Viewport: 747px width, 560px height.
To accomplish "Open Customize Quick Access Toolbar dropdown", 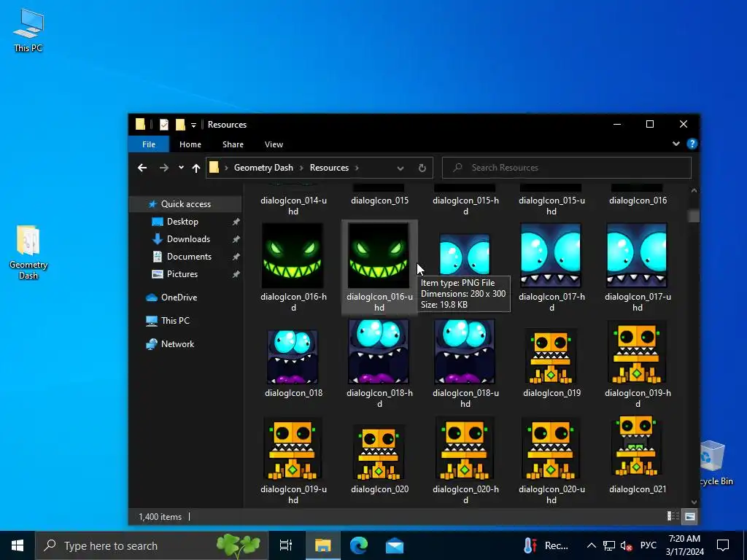I will (x=193, y=125).
